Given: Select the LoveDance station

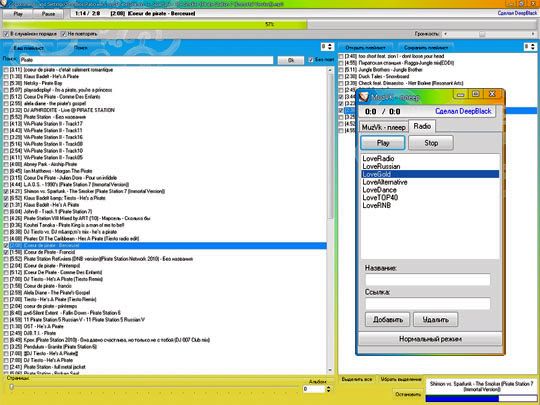Looking at the screenshot, I should (430, 190).
